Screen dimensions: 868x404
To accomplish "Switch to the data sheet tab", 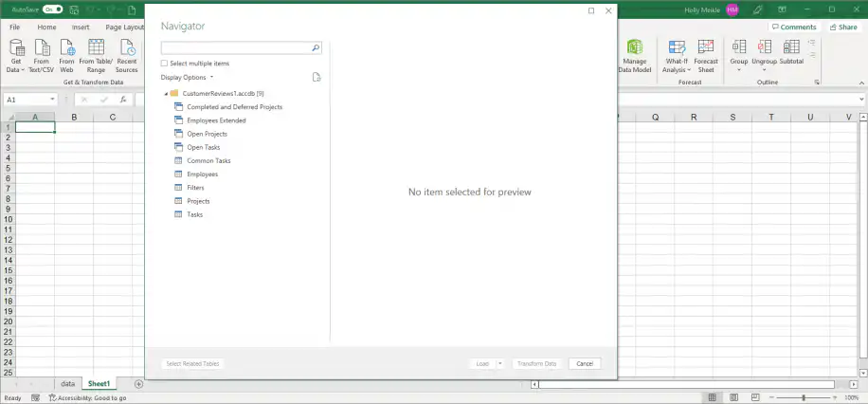I will pyautogui.click(x=67, y=383).
